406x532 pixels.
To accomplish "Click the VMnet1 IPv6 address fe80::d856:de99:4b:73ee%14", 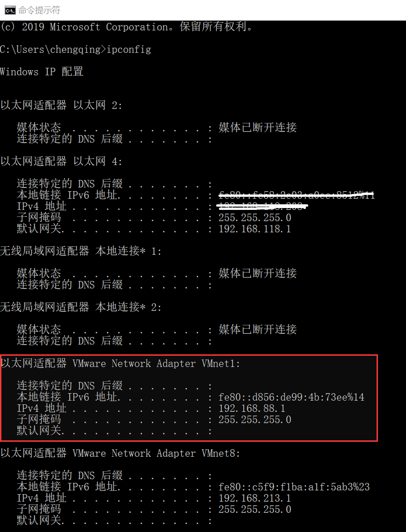I will (x=291, y=397).
